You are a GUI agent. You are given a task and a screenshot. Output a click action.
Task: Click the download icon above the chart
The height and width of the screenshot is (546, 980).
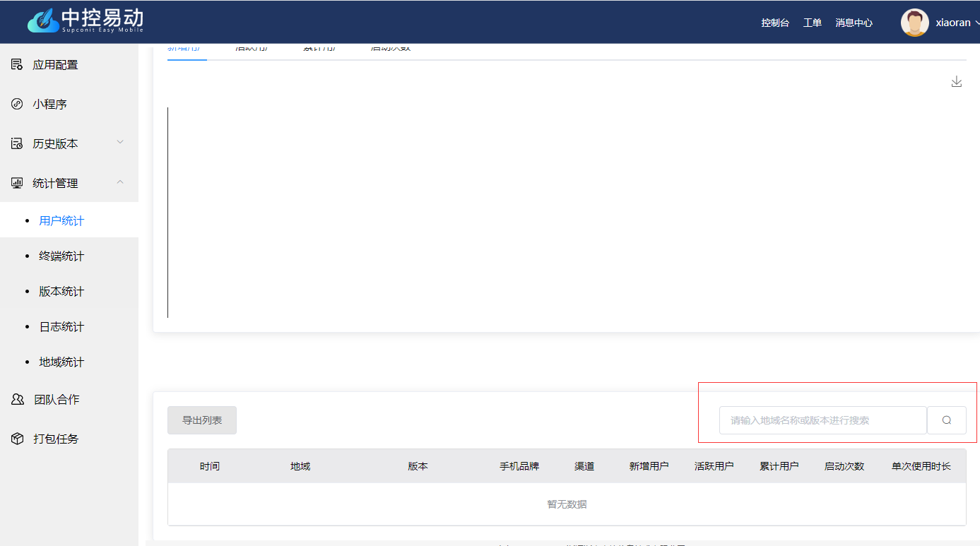pyautogui.click(x=956, y=82)
